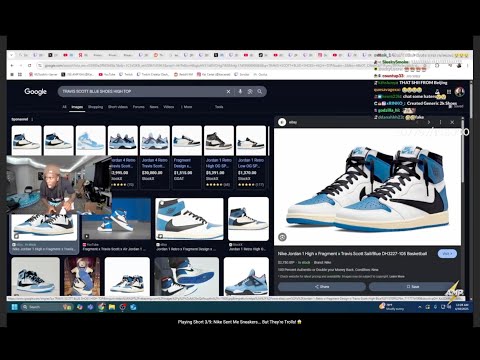The image size is (480, 360).
Task: Open the blue Jordan 4 result image
Action: 246,277
